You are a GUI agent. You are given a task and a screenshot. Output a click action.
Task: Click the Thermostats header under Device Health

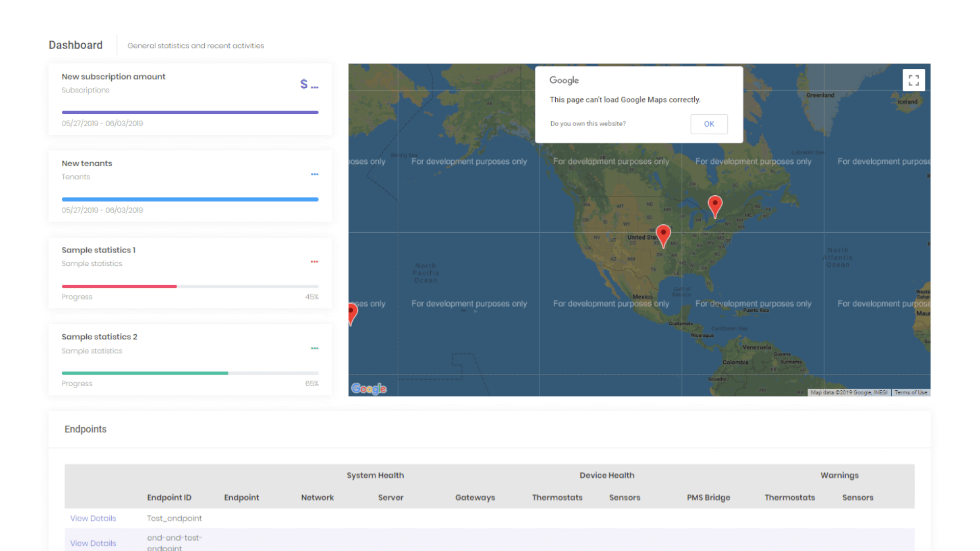pos(557,497)
